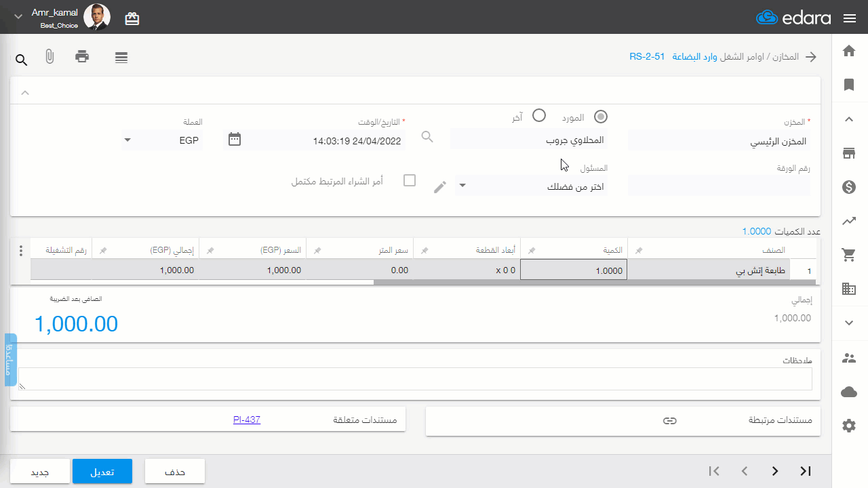Viewport: 868px width, 488px height.
Task: Open the trending reports sidebar icon
Action: tap(849, 221)
